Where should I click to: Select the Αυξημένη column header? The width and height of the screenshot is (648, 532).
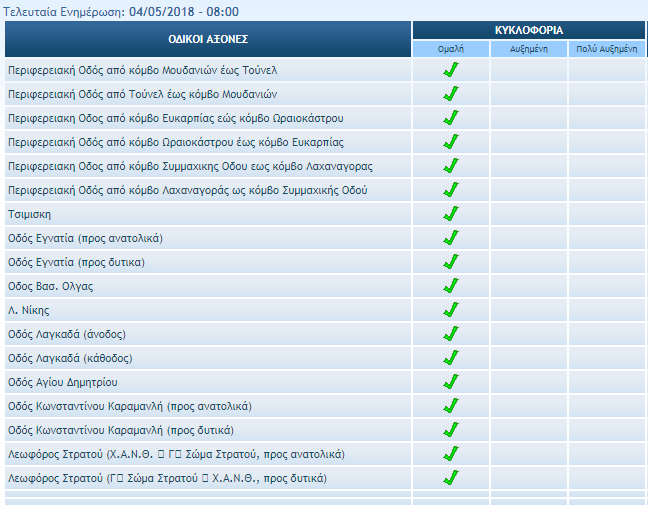[529, 48]
